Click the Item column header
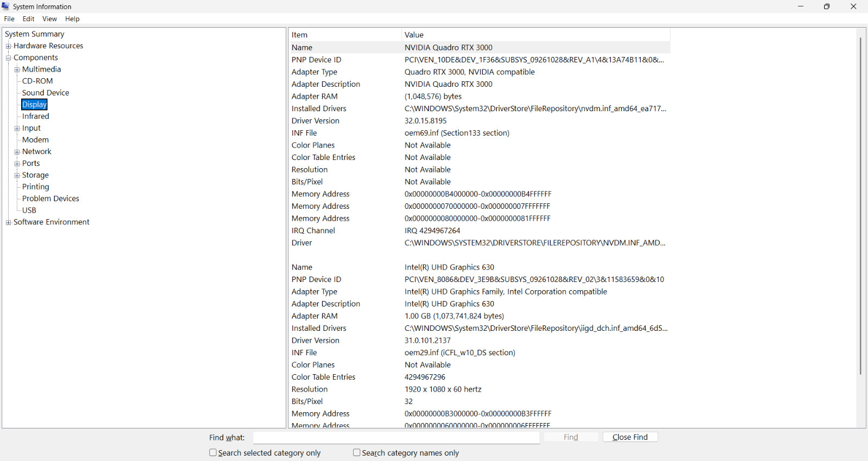868x461 pixels. click(x=345, y=35)
